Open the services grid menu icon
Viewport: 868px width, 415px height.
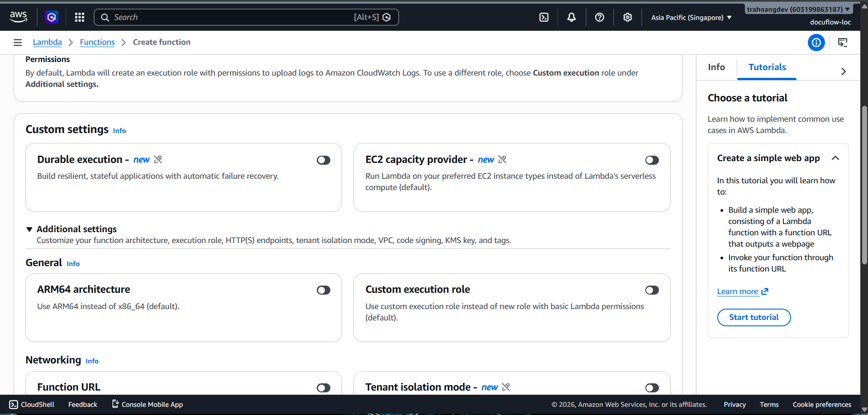80,17
